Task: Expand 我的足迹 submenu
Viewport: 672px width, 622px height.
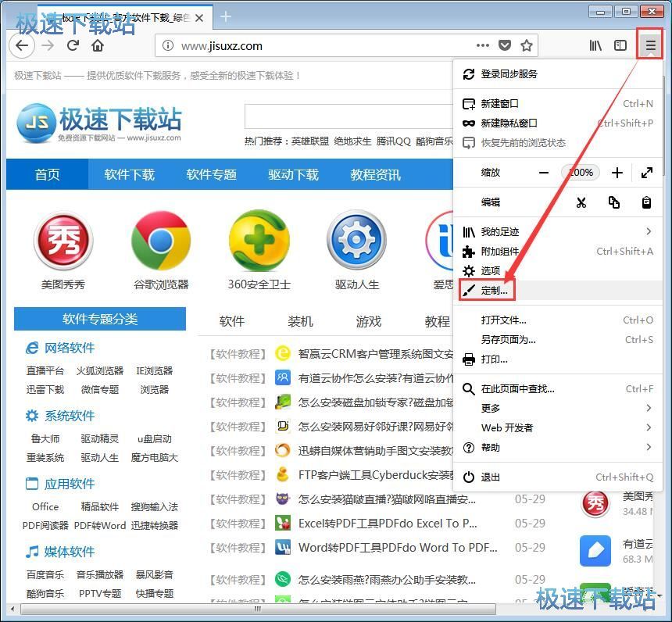Action: (x=558, y=232)
